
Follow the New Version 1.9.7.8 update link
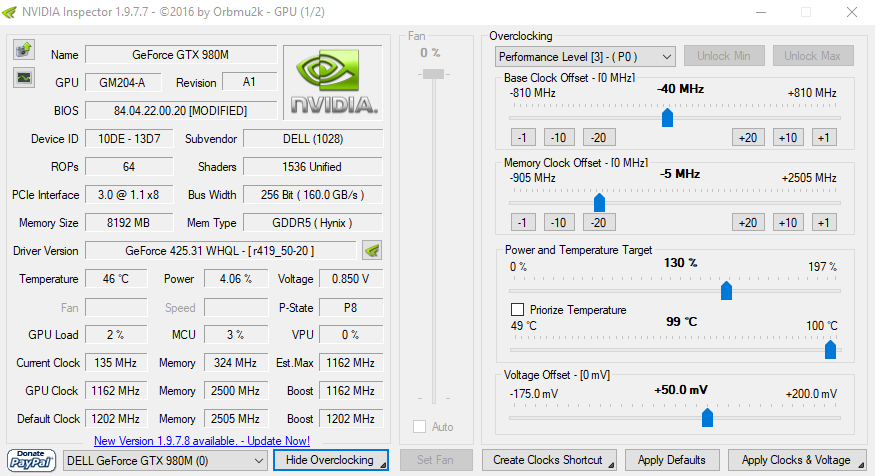point(201,441)
